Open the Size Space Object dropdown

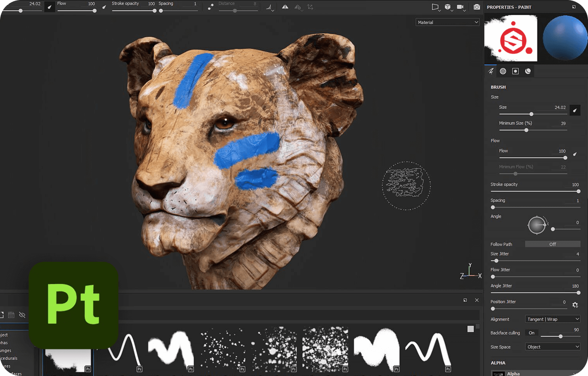[553, 347]
